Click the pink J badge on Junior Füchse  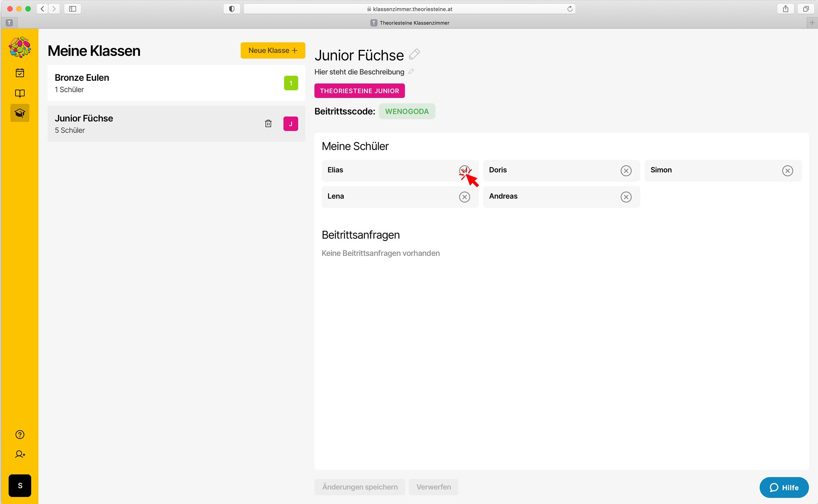tap(291, 124)
